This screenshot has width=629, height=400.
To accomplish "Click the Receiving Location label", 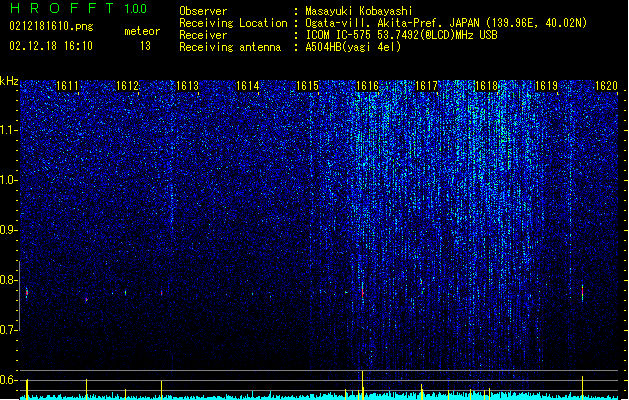I will pyautogui.click(x=233, y=23).
